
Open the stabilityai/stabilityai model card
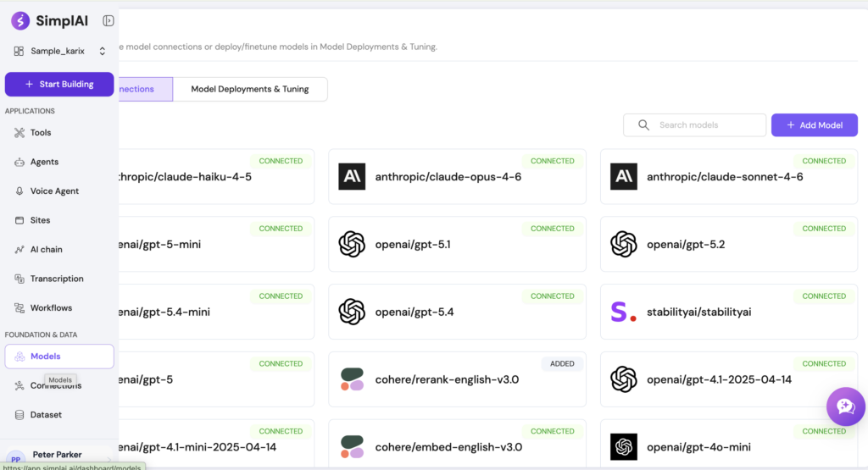[x=729, y=312]
